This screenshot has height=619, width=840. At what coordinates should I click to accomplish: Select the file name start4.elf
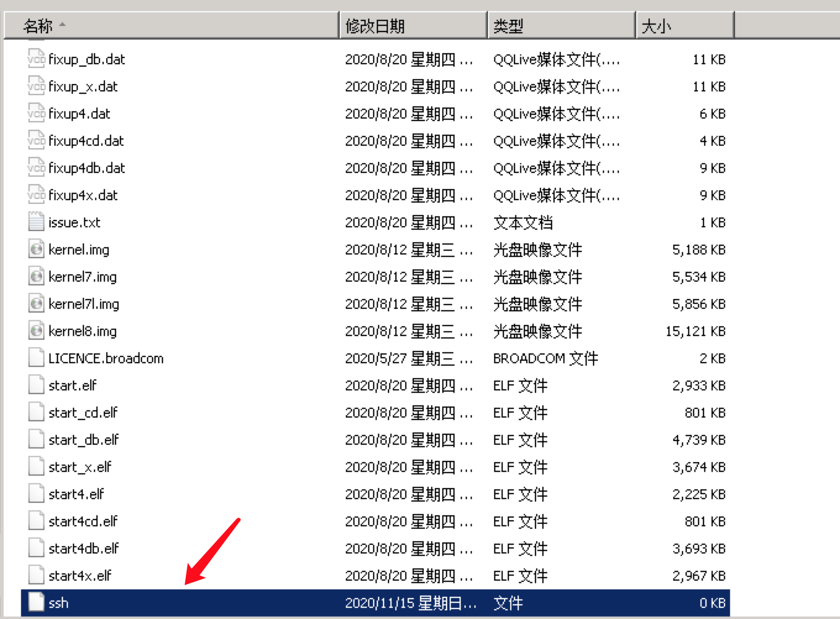(76, 494)
